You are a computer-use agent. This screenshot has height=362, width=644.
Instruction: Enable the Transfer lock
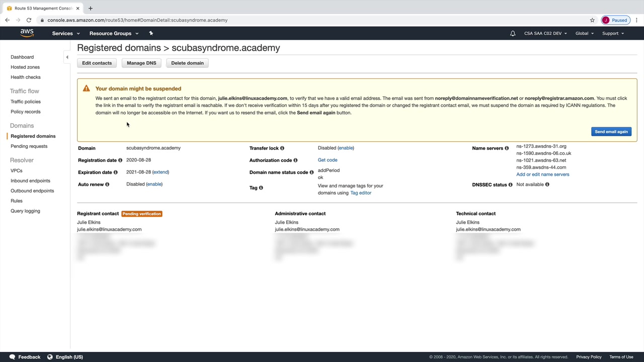(x=346, y=148)
